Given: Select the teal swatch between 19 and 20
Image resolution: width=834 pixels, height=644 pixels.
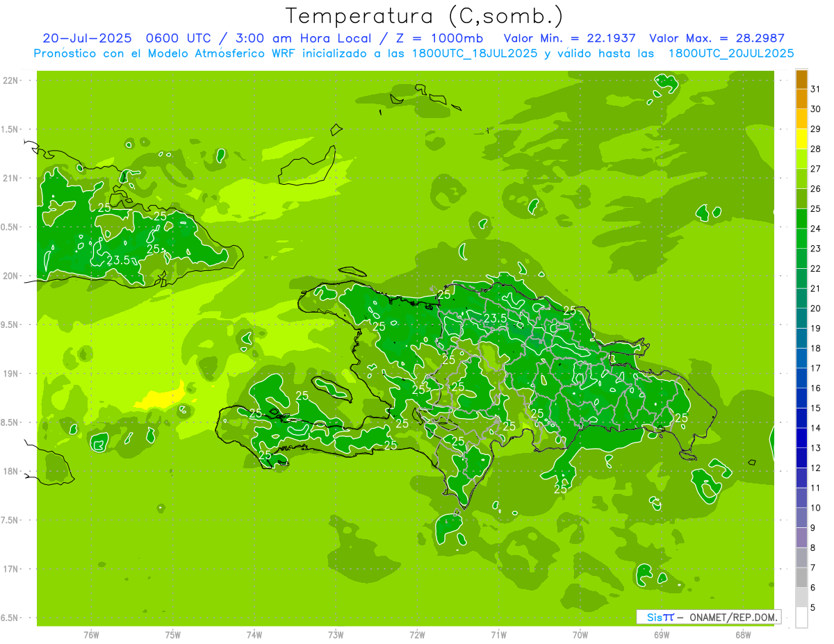Looking at the screenshot, I should coord(801,319).
